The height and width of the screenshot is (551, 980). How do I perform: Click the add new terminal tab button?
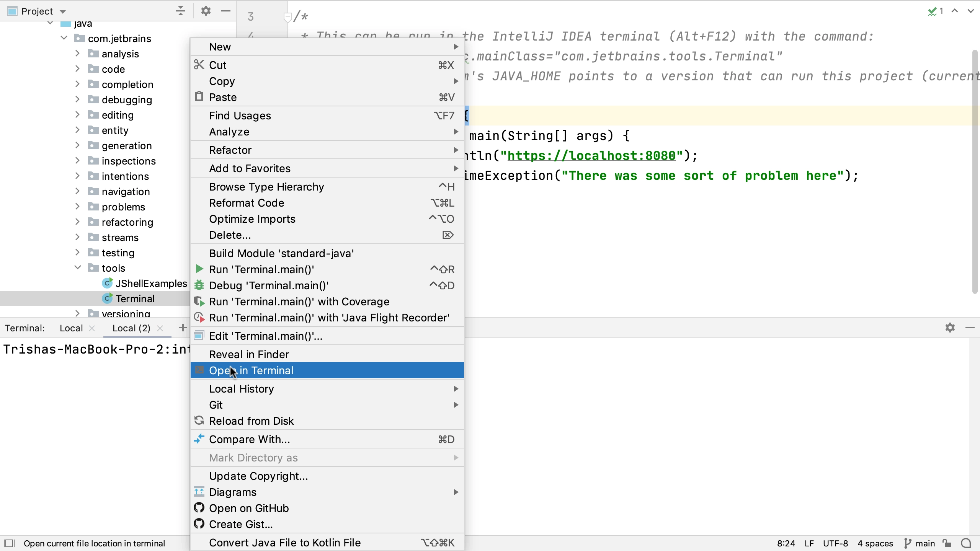[183, 328]
